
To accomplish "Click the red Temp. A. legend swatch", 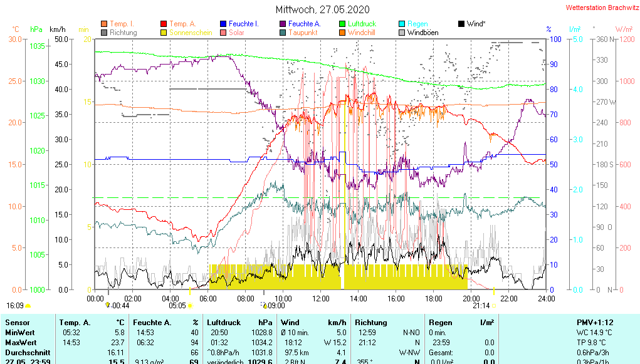I will (164, 24).
